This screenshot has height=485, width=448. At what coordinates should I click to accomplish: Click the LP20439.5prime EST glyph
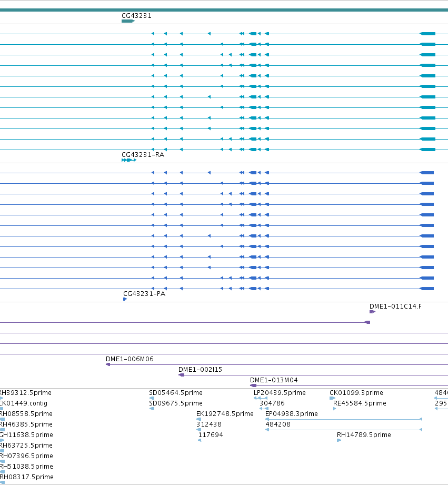click(261, 398)
